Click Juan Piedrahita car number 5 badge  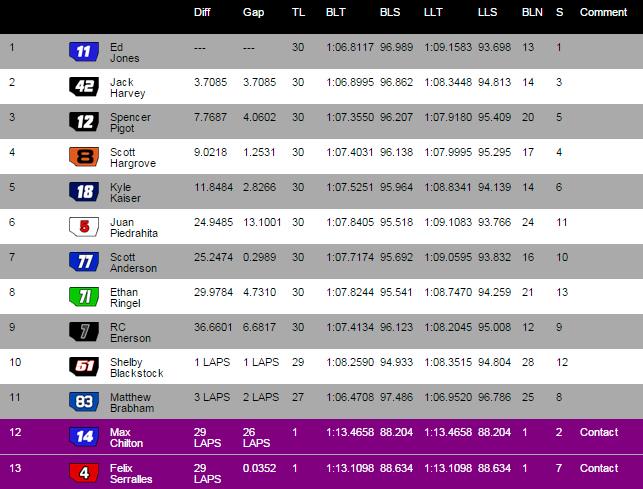pos(84,227)
